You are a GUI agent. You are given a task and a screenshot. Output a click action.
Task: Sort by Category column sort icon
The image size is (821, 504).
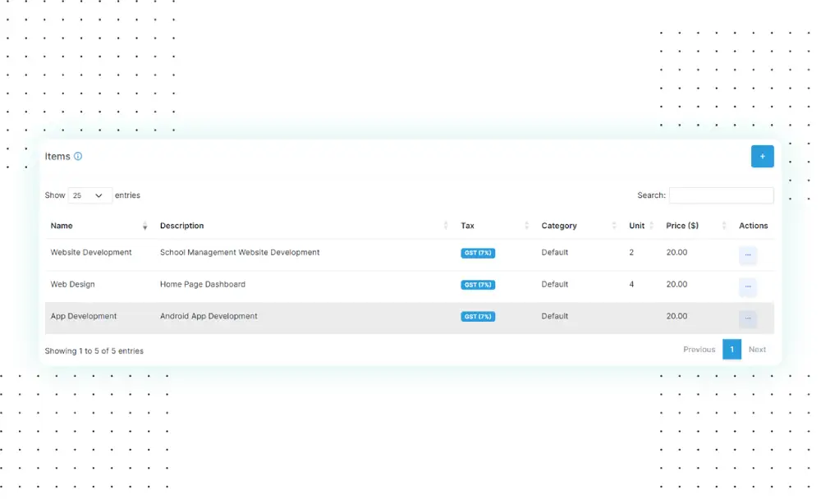(x=614, y=226)
